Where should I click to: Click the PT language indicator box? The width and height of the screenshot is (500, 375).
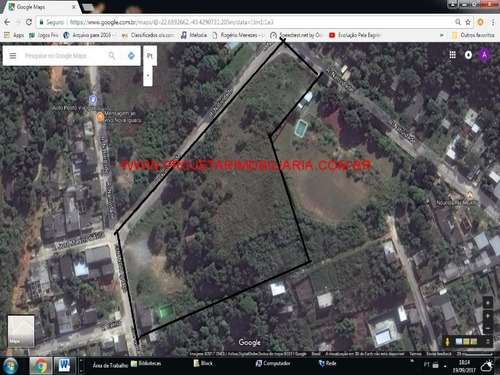(x=150, y=56)
